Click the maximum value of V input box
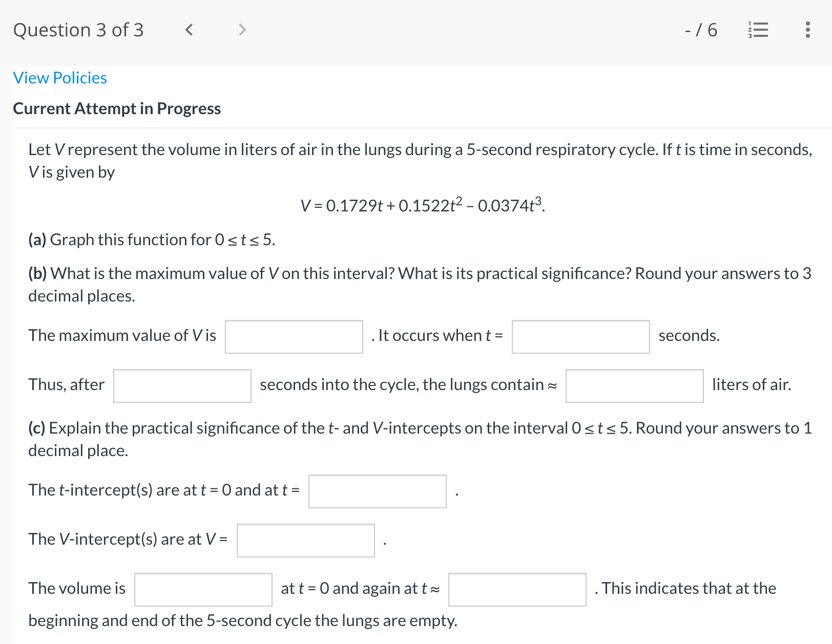Image resolution: width=832 pixels, height=644 pixels. (x=294, y=336)
